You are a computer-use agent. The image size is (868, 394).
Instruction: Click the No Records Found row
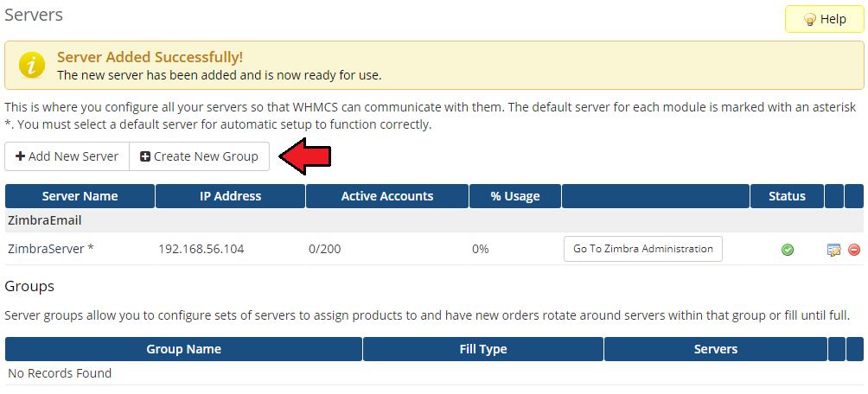click(x=434, y=373)
